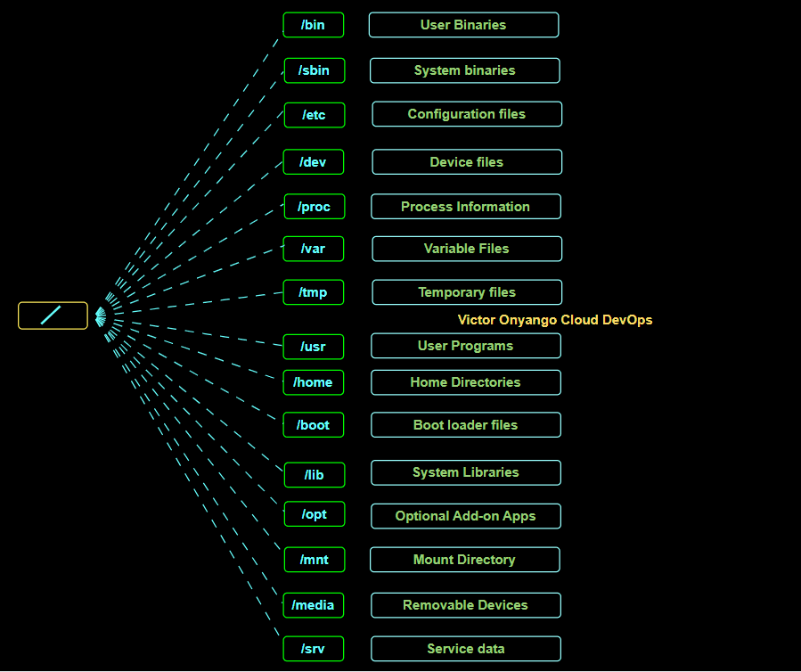The width and height of the screenshot is (801, 672).
Task: Click the Mount Directory label
Action: pyautogui.click(x=464, y=560)
